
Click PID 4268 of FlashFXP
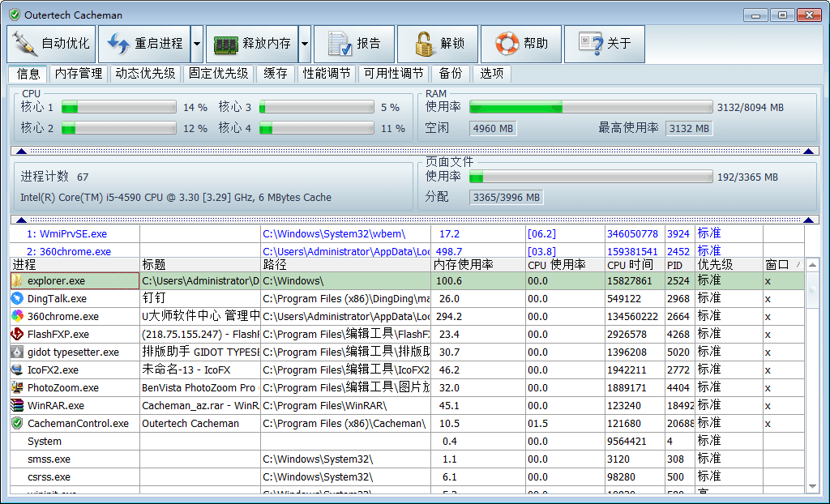point(678,335)
